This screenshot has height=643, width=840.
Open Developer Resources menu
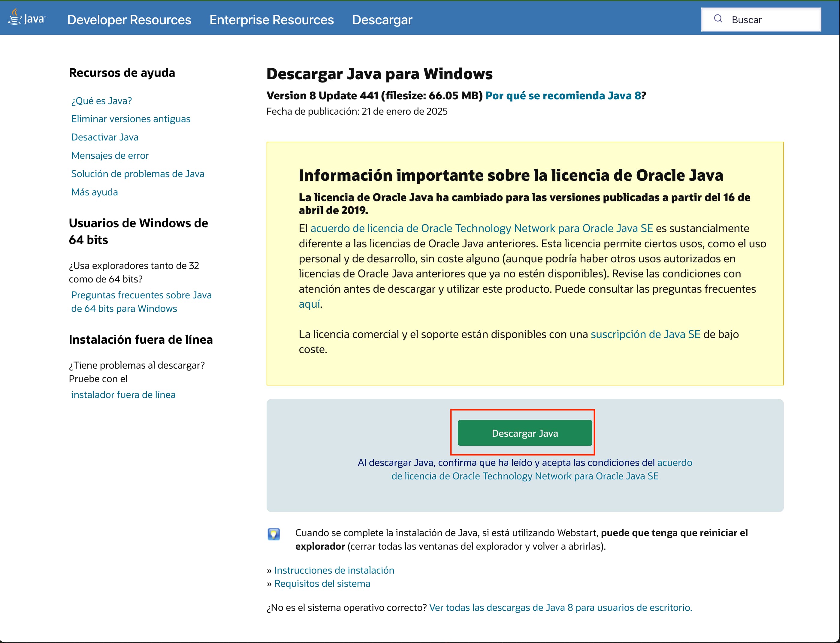[129, 20]
